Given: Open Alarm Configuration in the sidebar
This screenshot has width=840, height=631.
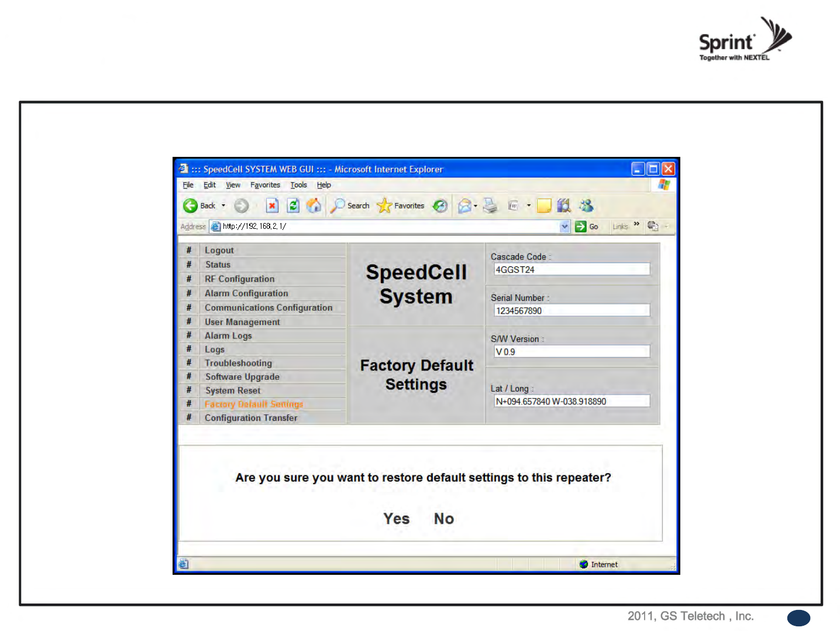Looking at the screenshot, I should pos(246,293).
